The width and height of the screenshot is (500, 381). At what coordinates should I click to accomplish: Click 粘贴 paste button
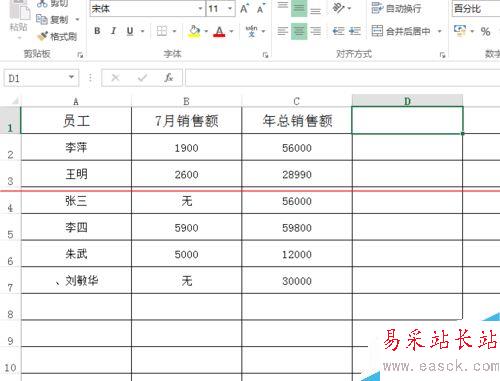(18, 17)
